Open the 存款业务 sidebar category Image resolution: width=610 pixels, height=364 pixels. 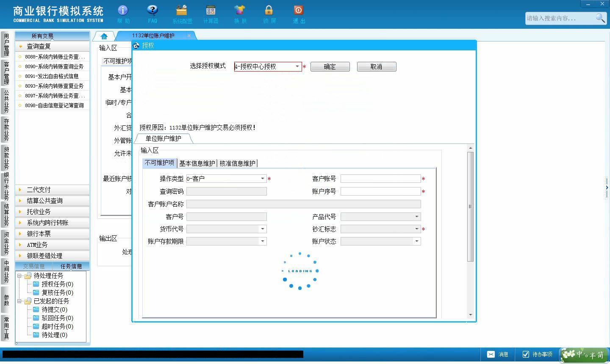coord(6,130)
